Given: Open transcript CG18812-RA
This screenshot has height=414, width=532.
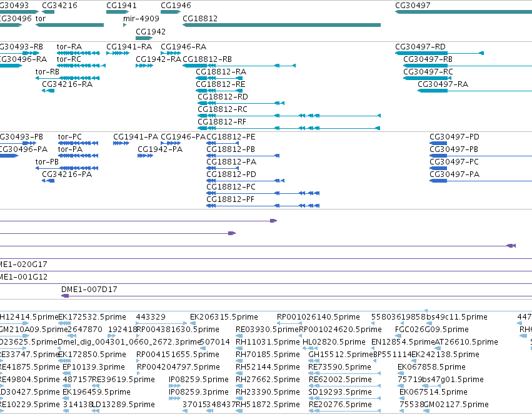Looking at the screenshot, I should click(219, 78).
